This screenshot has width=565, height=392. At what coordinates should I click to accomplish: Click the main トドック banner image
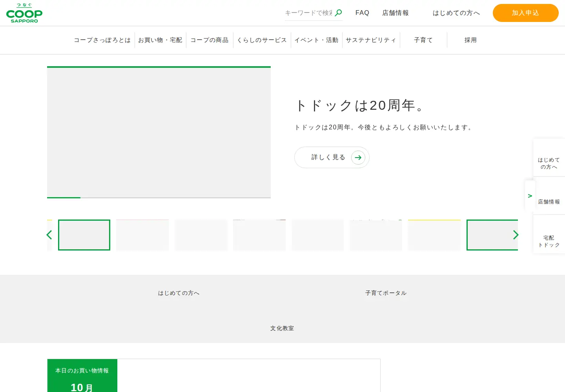[159, 132]
